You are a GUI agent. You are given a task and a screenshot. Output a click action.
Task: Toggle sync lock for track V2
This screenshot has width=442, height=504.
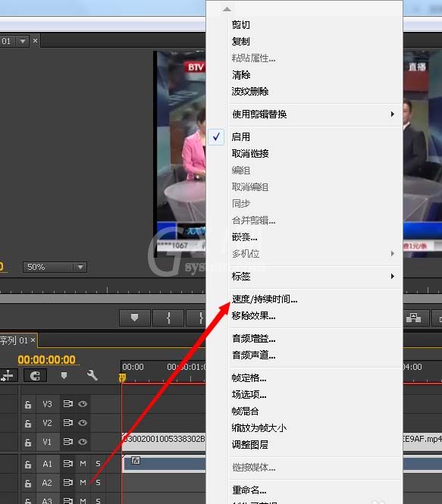(67, 423)
